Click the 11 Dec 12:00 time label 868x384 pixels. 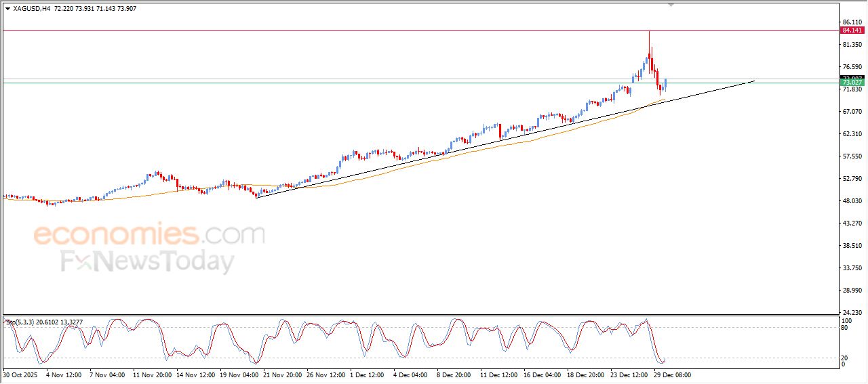click(x=499, y=374)
